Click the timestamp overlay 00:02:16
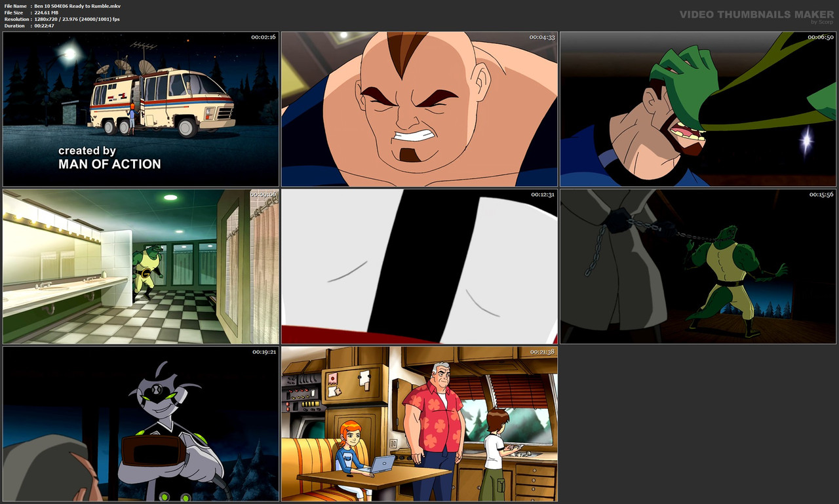Screen dimensions: 839x504 (262, 37)
